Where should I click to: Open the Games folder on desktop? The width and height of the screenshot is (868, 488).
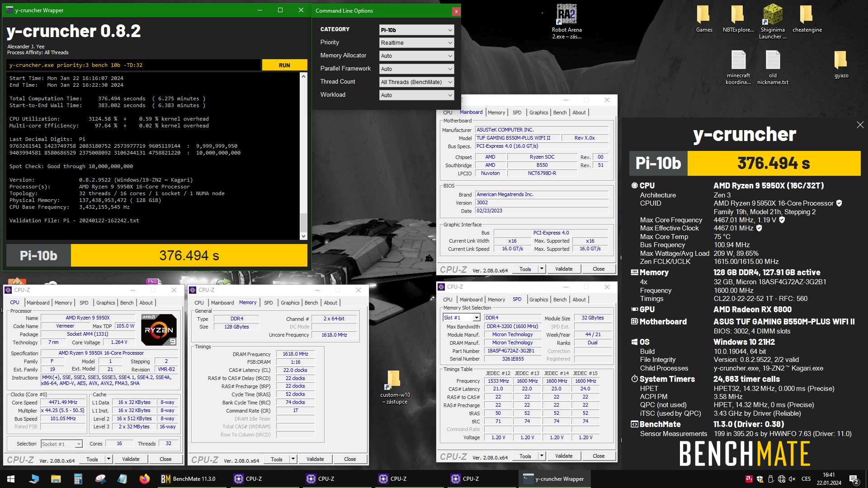coord(704,19)
